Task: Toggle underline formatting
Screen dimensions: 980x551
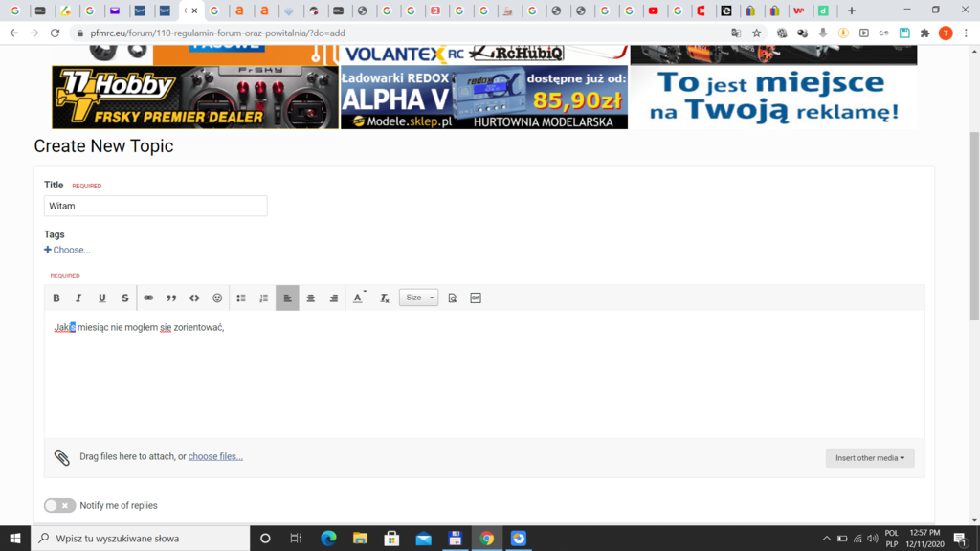Action: (102, 298)
